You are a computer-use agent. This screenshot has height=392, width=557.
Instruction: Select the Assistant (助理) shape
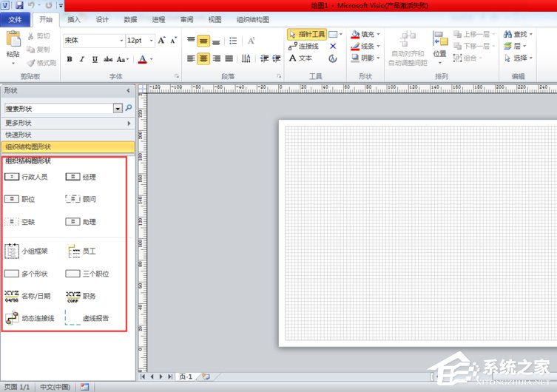click(81, 222)
